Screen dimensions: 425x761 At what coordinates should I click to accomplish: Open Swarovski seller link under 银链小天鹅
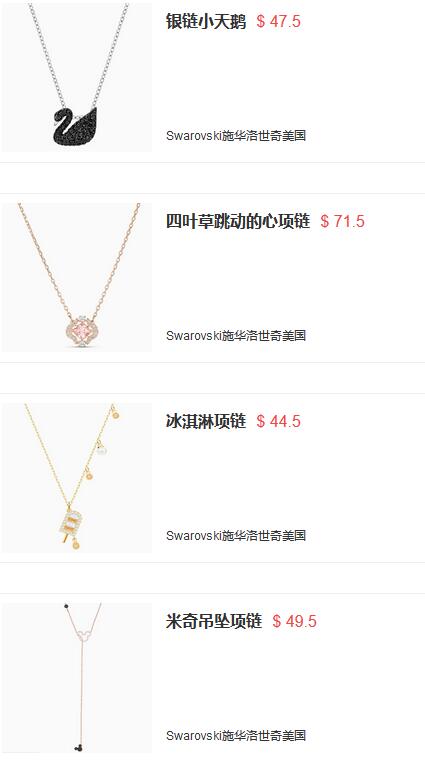coord(236,135)
